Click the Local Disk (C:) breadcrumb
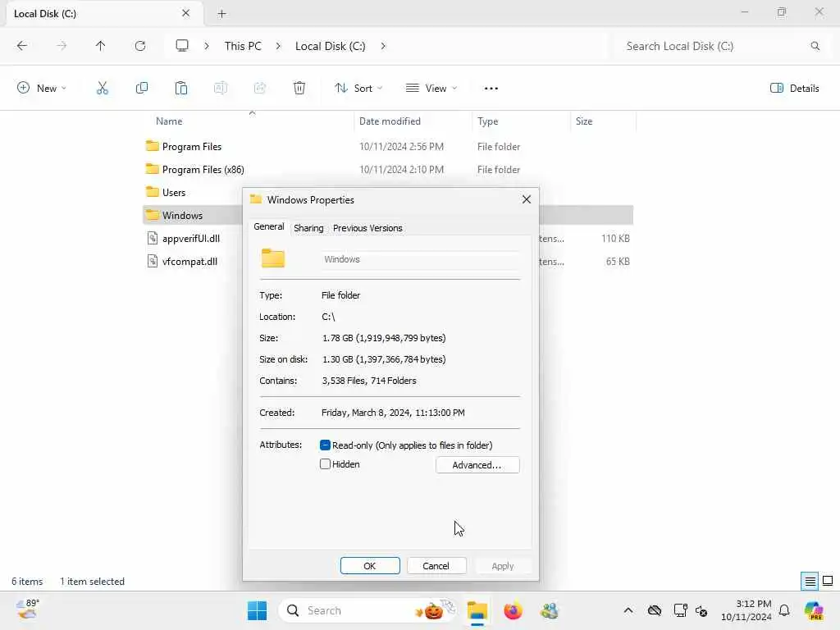The width and height of the screenshot is (840, 630). [x=330, y=46]
